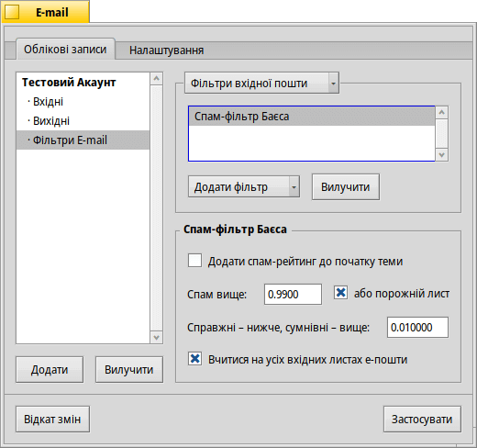Open the 'Фільтри вхідної пошти' dropdown
Viewport: 477px width, 448px height.
(x=261, y=83)
